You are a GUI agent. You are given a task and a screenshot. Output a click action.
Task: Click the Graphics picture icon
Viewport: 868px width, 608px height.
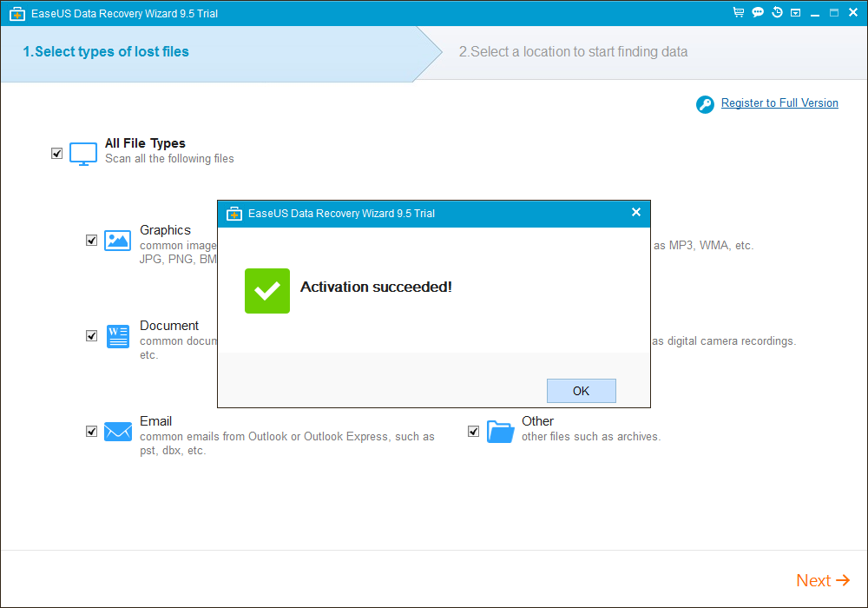(117, 241)
